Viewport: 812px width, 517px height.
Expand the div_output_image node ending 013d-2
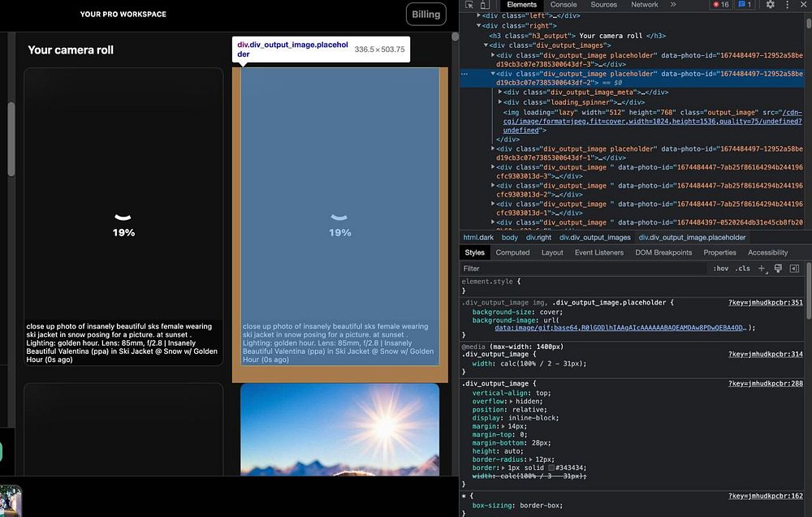[493, 186]
